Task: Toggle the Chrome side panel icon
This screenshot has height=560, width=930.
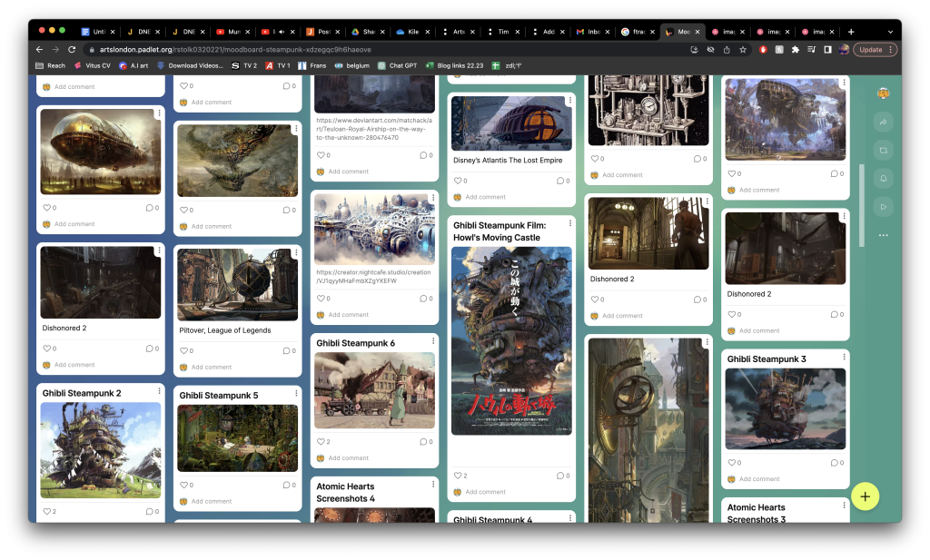Action: 827,50
